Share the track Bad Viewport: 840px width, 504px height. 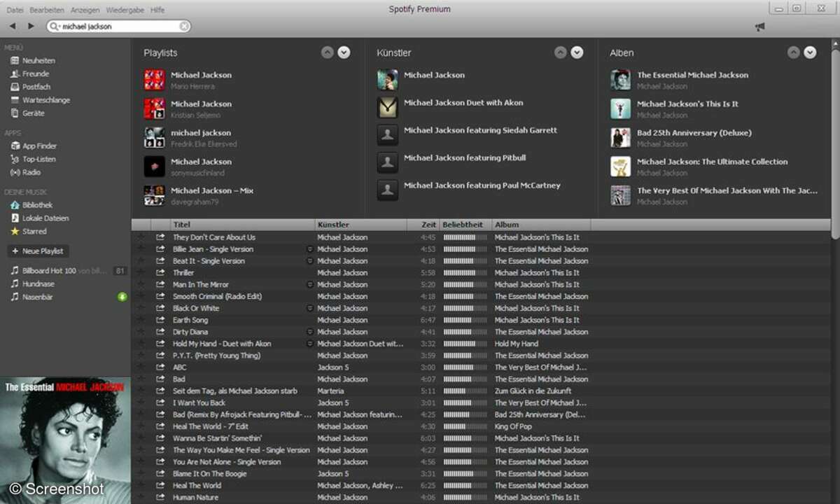click(x=160, y=379)
